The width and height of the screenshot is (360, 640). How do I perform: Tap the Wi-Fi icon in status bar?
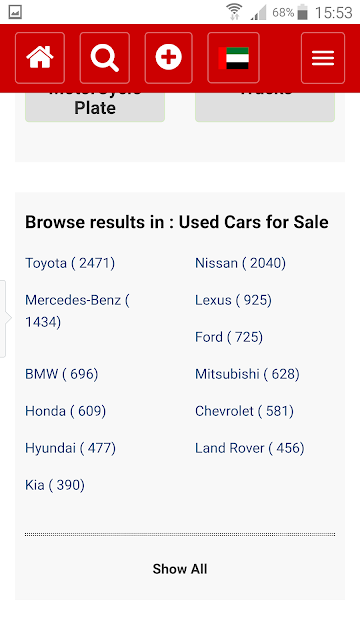tap(234, 12)
